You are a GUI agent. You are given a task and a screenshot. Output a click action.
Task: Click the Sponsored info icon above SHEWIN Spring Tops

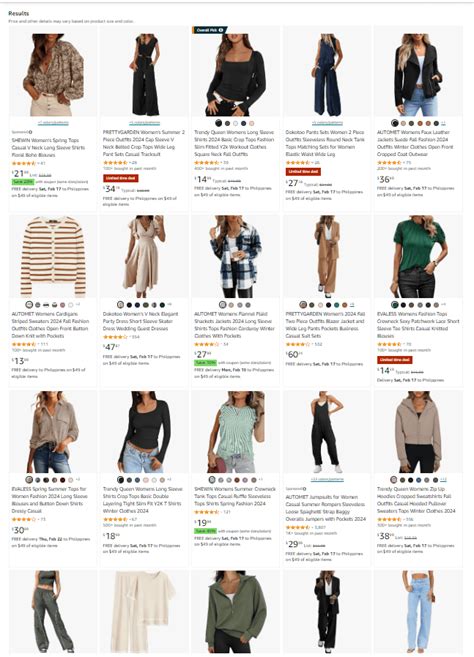[31, 132]
